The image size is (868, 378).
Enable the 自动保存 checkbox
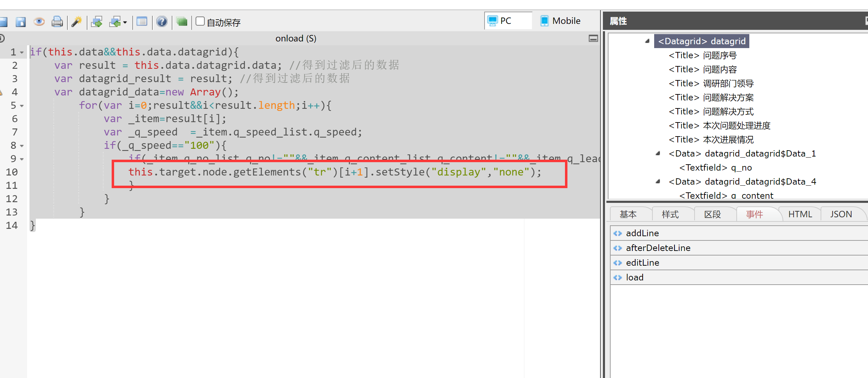(x=200, y=21)
